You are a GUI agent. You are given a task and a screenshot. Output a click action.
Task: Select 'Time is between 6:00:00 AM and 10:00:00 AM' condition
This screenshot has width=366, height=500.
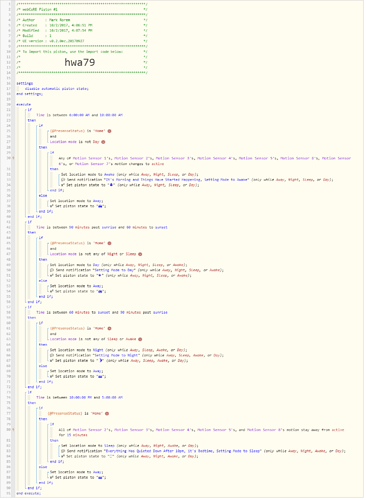(x=79, y=115)
